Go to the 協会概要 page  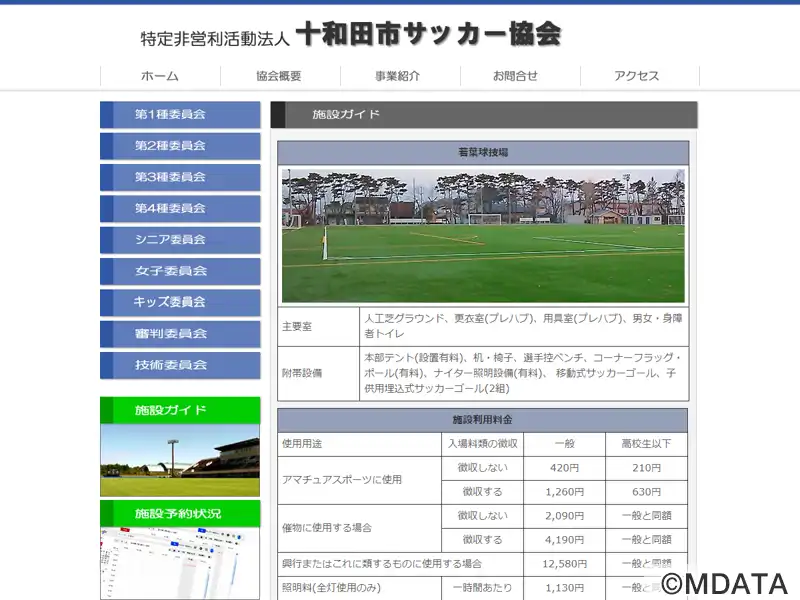(280, 76)
